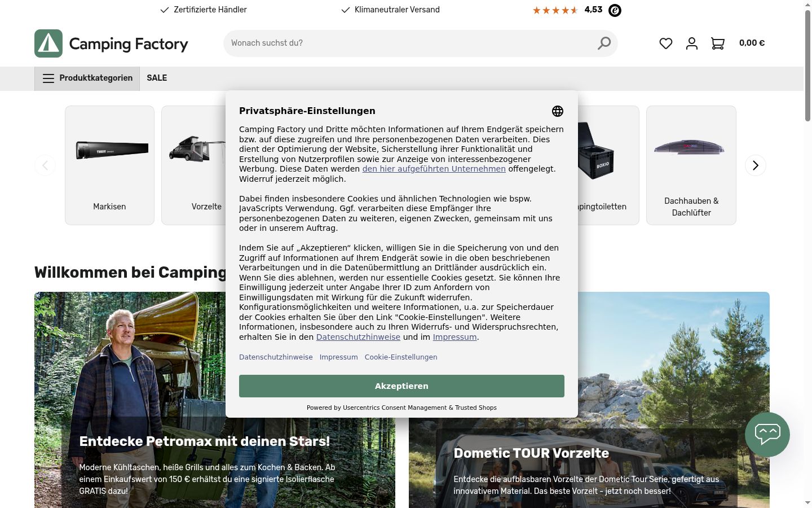Open Cookie-Einstellungen link

[401, 357]
